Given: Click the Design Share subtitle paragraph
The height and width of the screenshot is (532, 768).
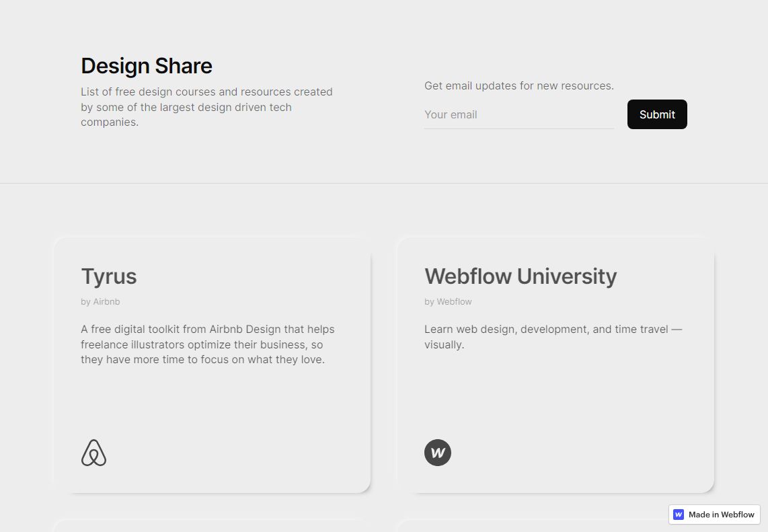Looking at the screenshot, I should coord(206,107).
